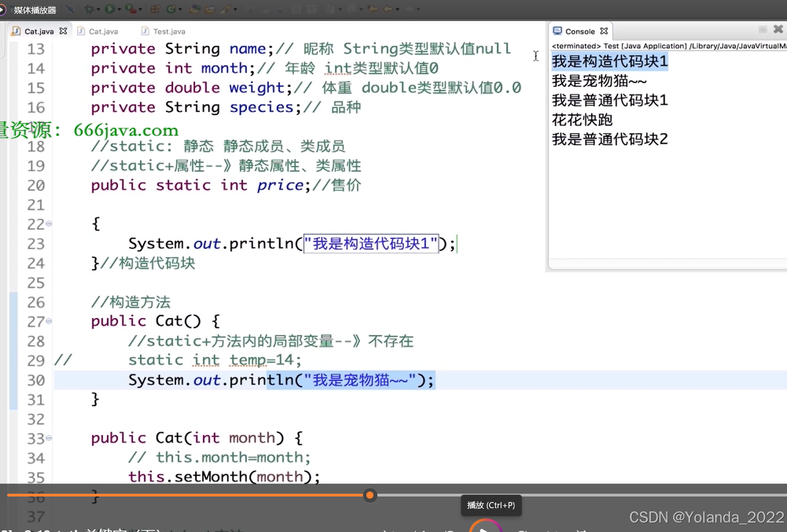
Task: Click the New Java Class icon
Action: click(170, 9)
